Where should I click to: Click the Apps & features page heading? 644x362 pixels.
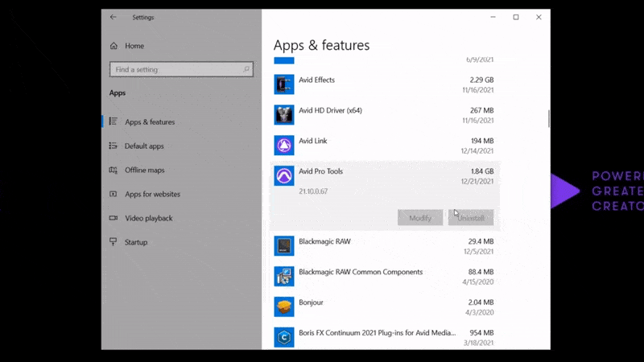tap(321, 45)
